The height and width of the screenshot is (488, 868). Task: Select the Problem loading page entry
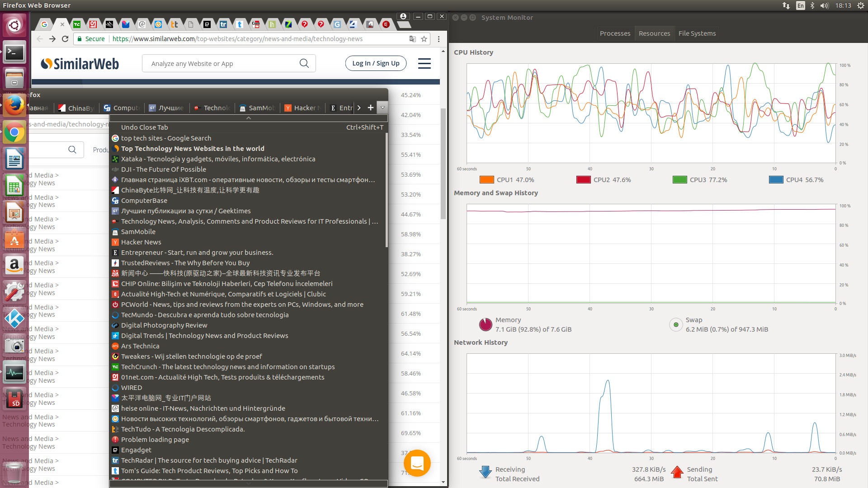pyautogui.click(x=249, y=440)
